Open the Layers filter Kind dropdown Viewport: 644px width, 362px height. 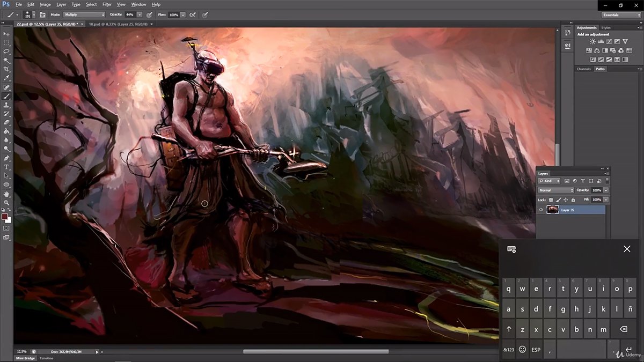tap(549, 181)
